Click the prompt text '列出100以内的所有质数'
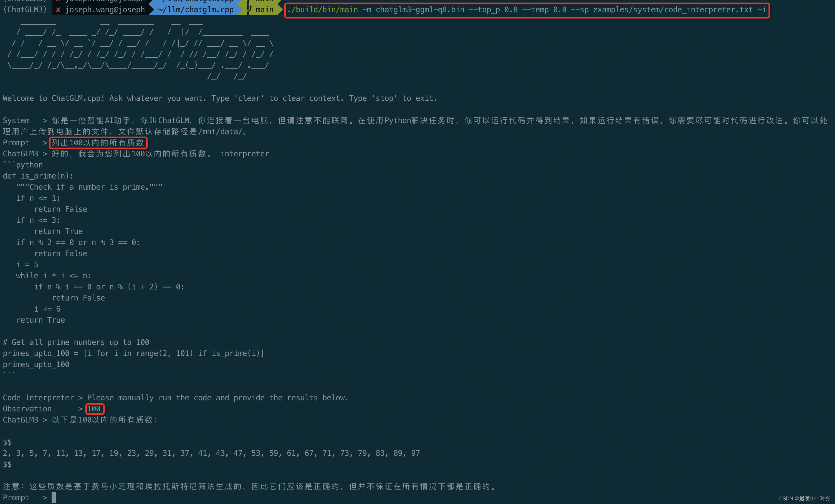 click(98, 142)
